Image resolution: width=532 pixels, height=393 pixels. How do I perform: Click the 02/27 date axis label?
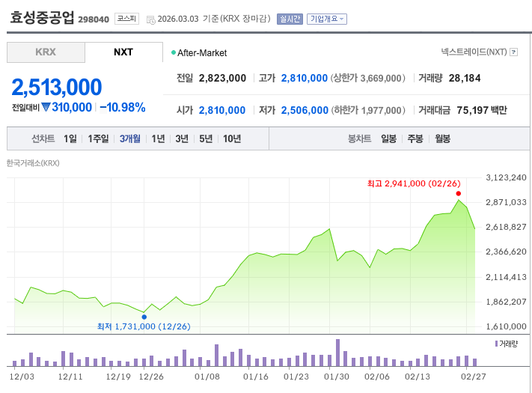[474, 377]
